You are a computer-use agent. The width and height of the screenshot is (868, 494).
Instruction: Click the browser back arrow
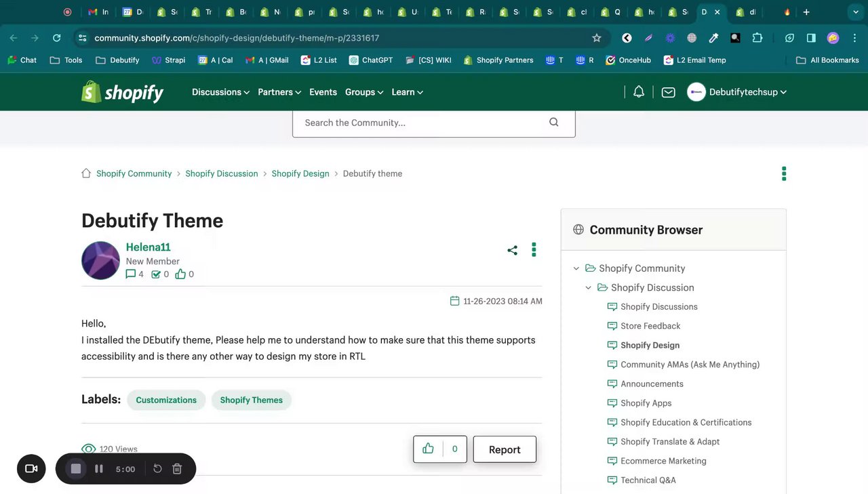(14, 38)
